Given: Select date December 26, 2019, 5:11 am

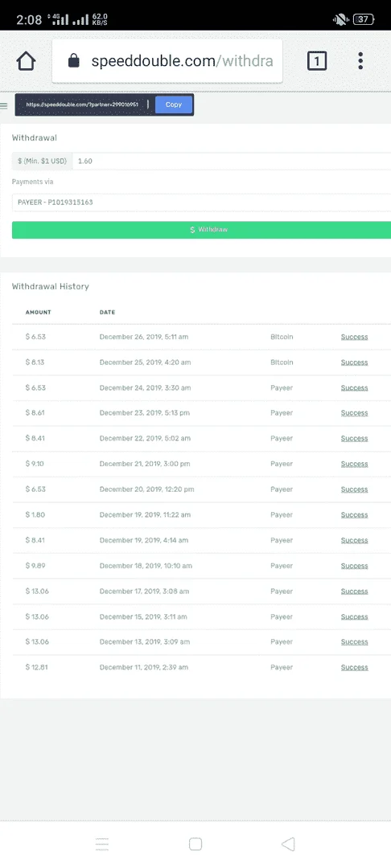Looking at the screenshot, I should click(144, 337).
